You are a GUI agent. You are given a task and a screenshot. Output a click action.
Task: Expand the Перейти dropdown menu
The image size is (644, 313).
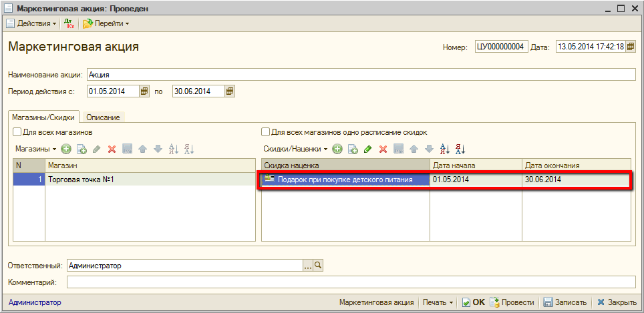click(x=106, y=23)
